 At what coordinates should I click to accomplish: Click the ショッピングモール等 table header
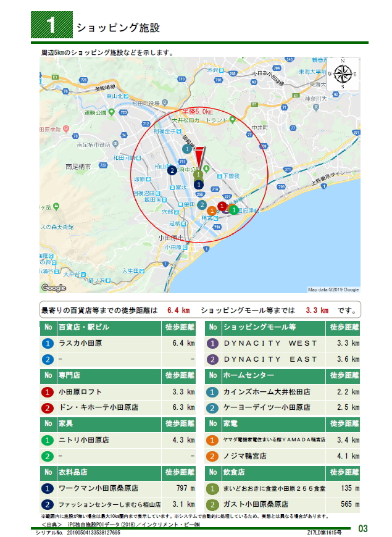260,327
